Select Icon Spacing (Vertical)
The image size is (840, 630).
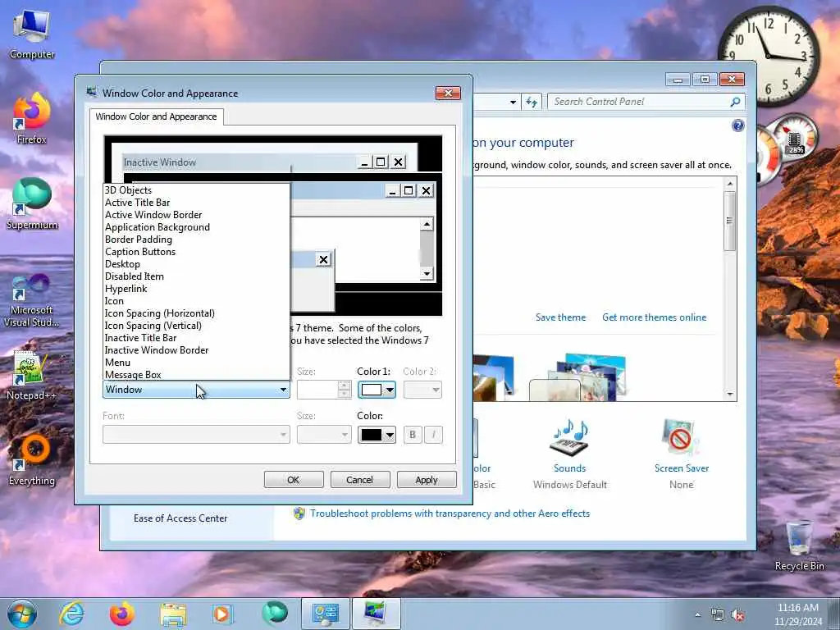click(196, 326)
